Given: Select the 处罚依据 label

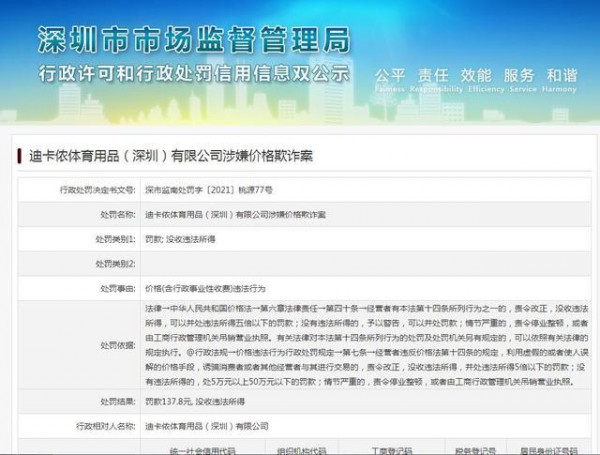Looking at the screenshot, I should (117, 345).
